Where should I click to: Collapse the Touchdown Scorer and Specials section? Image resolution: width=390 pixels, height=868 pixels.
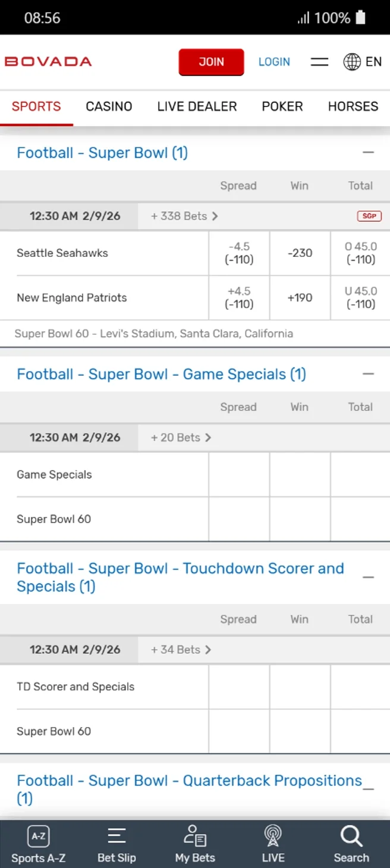pos(369,576)
